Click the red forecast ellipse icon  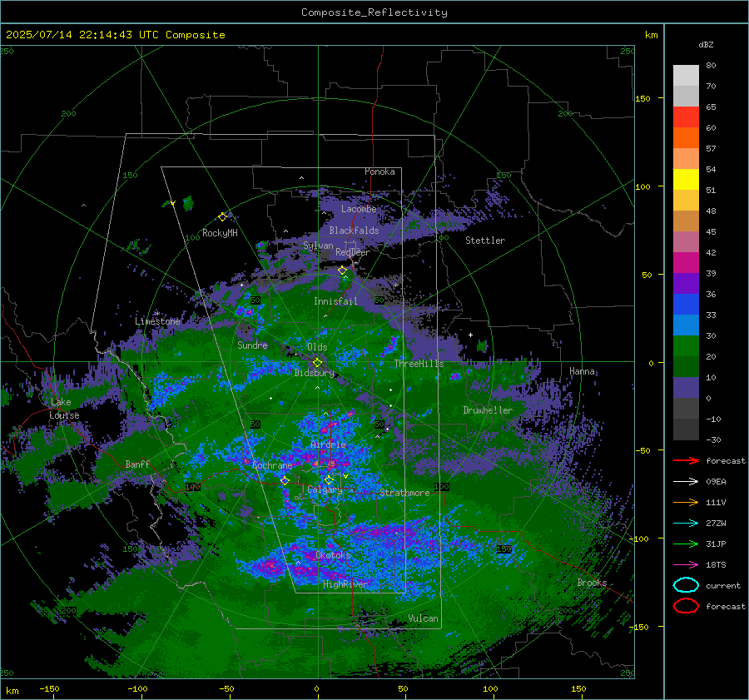pos(686,606)
